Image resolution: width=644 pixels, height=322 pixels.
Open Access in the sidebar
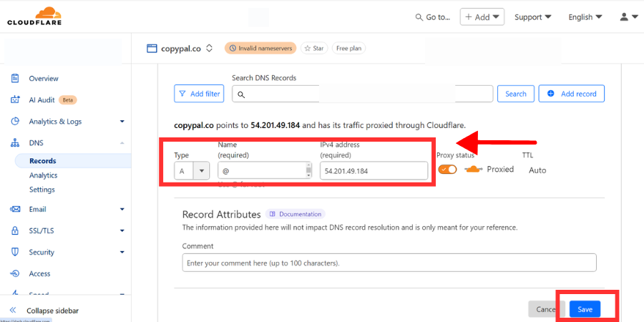[40, 274]
